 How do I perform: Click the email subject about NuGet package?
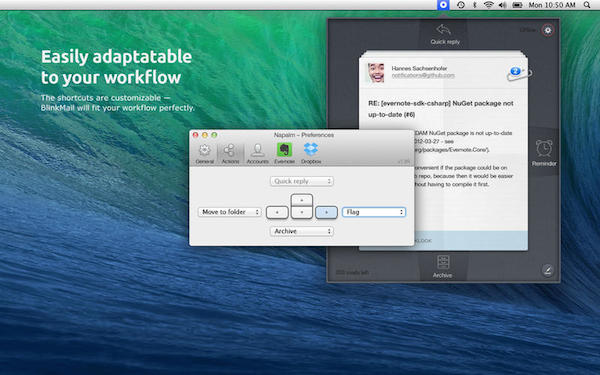click(x=441, y=109)
